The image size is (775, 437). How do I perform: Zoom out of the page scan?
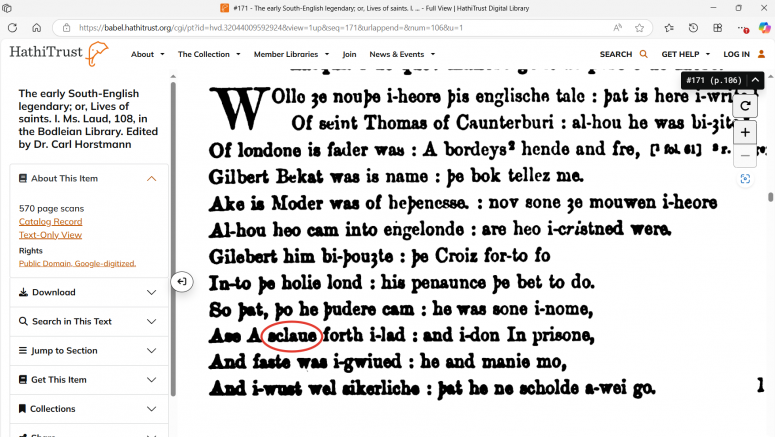click(745, 156)
